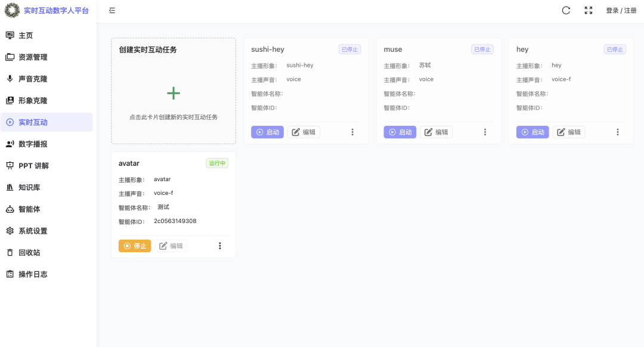Click the hey card title
The image size is (644, 347).
click(522, 49)
